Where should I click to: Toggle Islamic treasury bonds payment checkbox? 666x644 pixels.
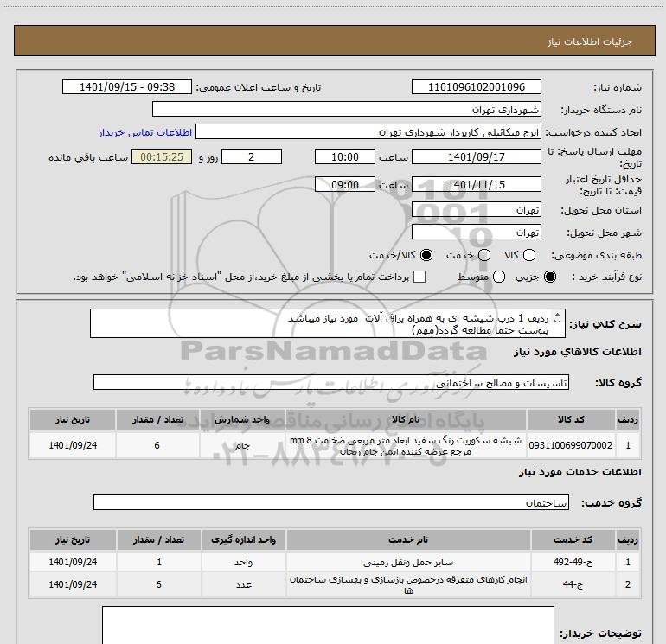[x=419, y=277]
